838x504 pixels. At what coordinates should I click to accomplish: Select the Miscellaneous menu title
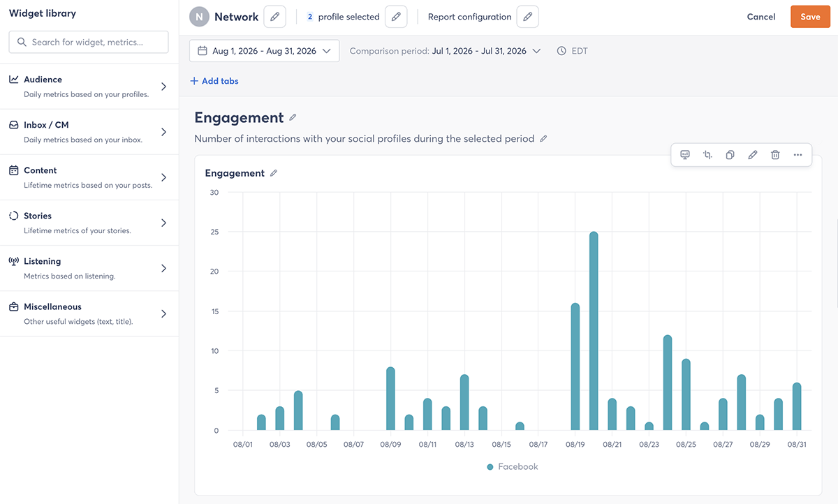click(52, 306)
